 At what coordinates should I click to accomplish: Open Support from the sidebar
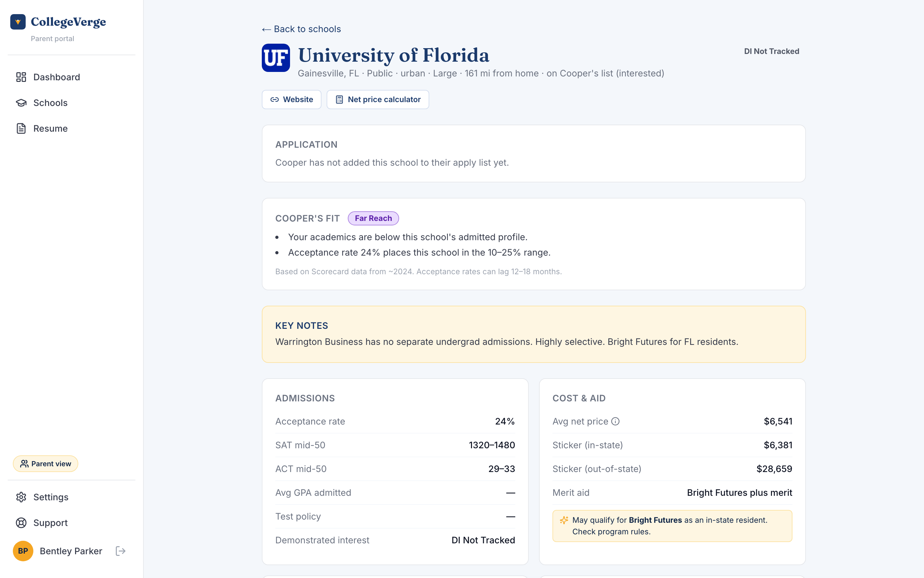(x=72, y=522)
